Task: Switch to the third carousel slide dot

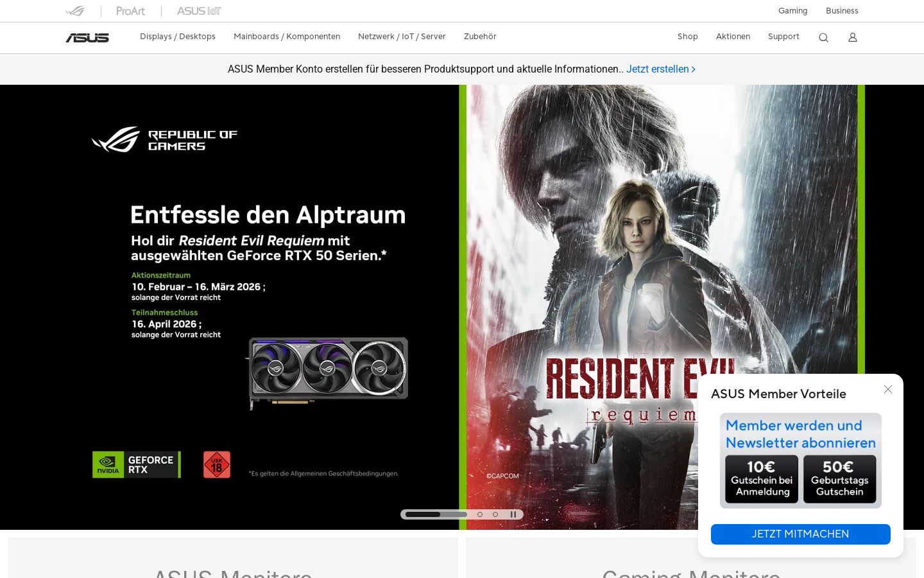Action: [x=495, y=514]
